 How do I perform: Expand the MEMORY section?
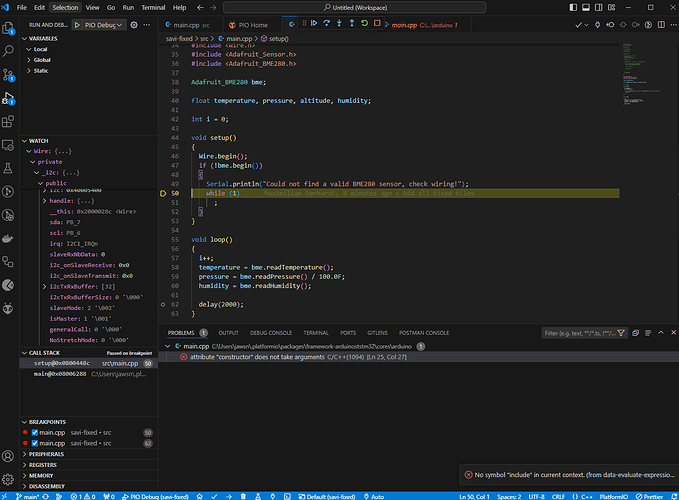(x=89, y=475)
